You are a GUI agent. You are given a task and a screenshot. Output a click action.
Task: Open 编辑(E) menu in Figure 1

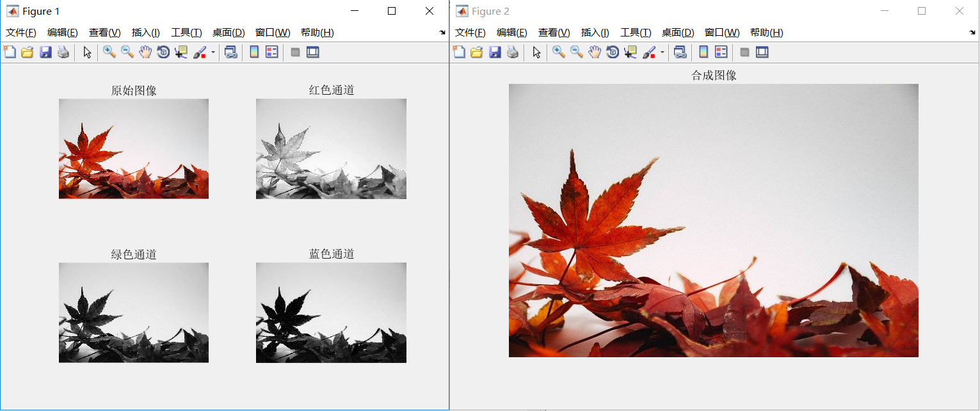tap(63, 33)
